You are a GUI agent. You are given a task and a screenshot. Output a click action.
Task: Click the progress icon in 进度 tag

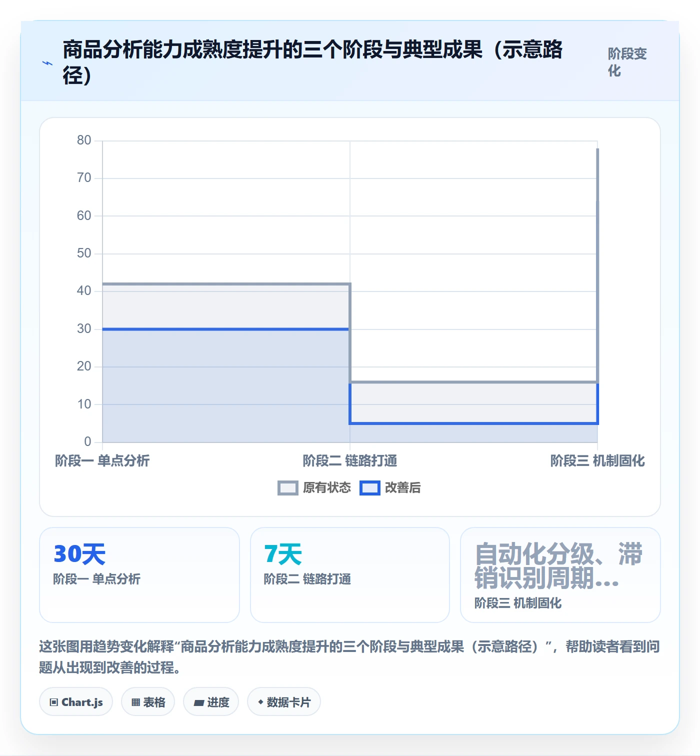(198, 703)
